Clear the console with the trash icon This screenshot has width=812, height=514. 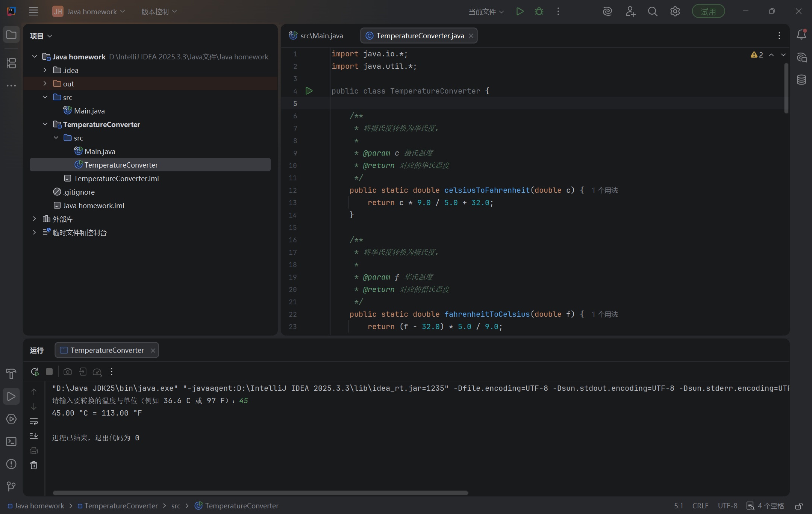34,465
